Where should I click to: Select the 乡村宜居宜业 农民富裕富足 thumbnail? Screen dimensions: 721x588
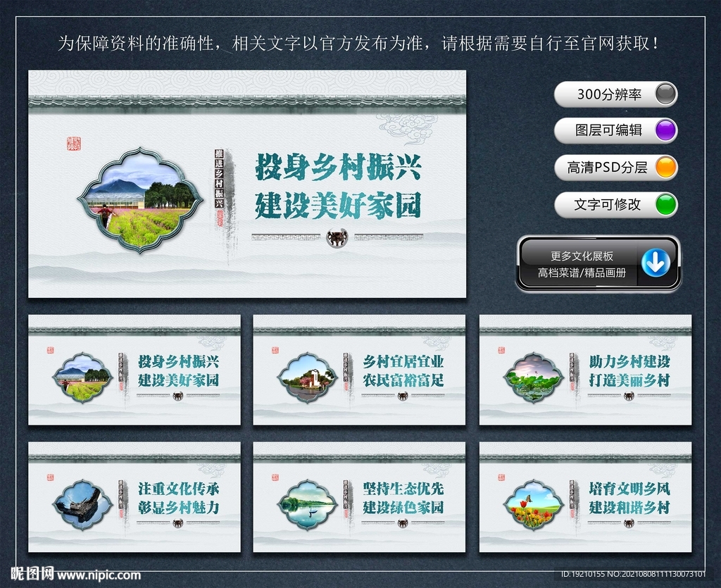point(359,370)
